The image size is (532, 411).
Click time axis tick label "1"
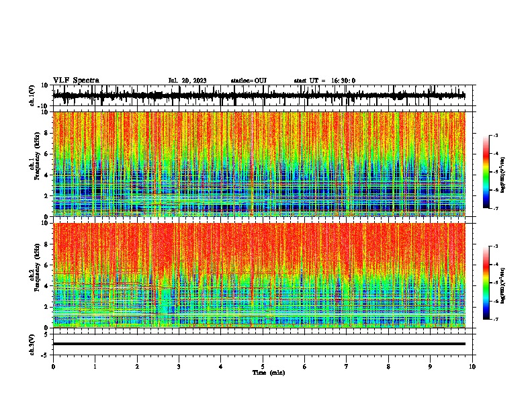click(95, 367)
